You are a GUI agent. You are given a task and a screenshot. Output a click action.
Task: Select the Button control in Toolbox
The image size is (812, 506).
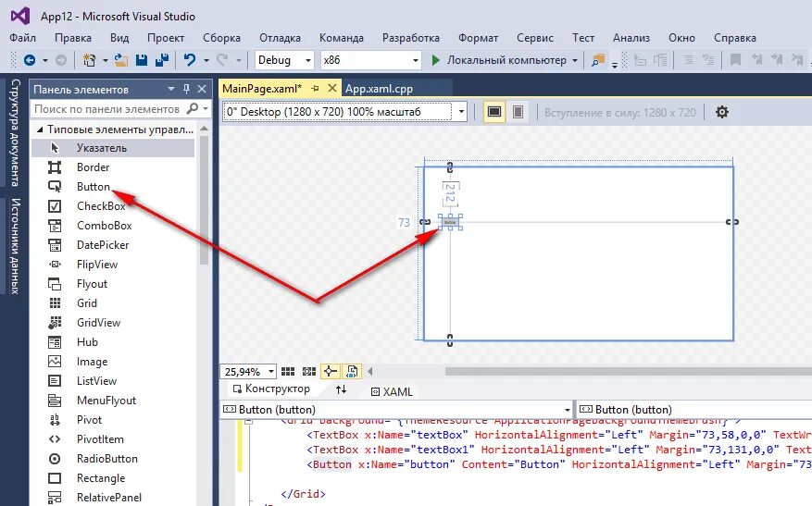click(x=113, y=187)
